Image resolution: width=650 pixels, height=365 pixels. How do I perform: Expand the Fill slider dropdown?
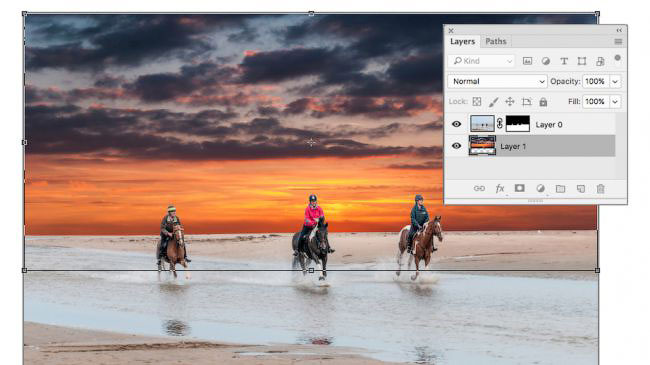click(615, 102)
